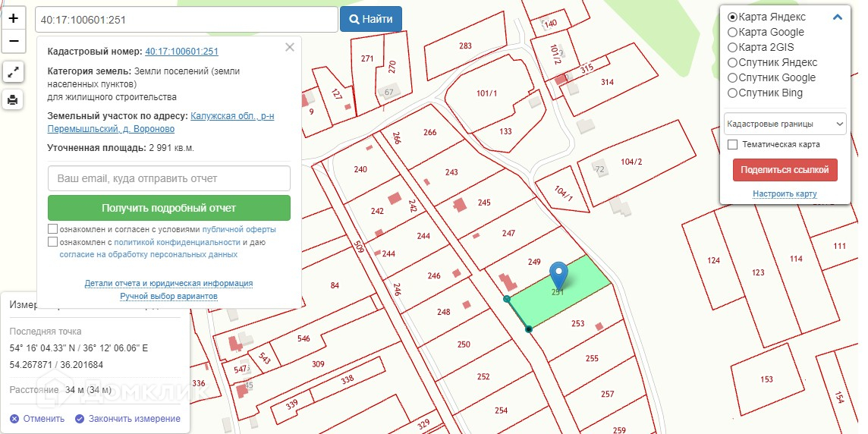Click the Отменить cancel circle icon
Image resolution: width=868 pixels, height=434 pixels.
click(x=14, y=419)
